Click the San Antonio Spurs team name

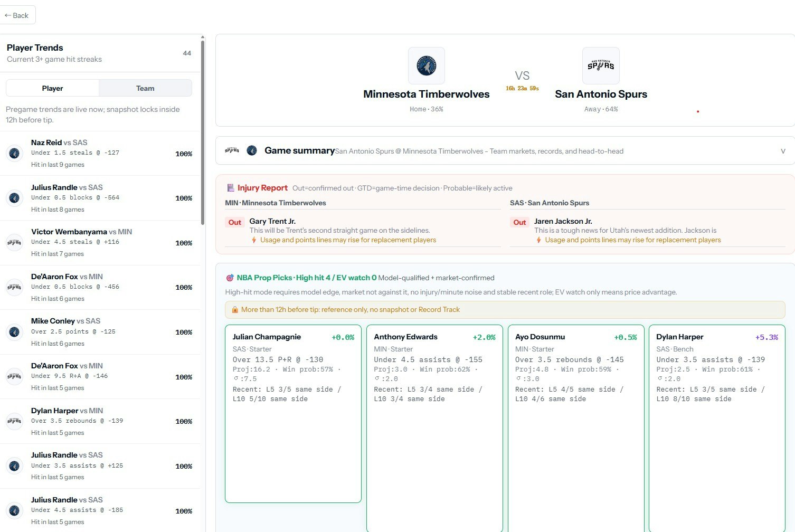(601, 94)
